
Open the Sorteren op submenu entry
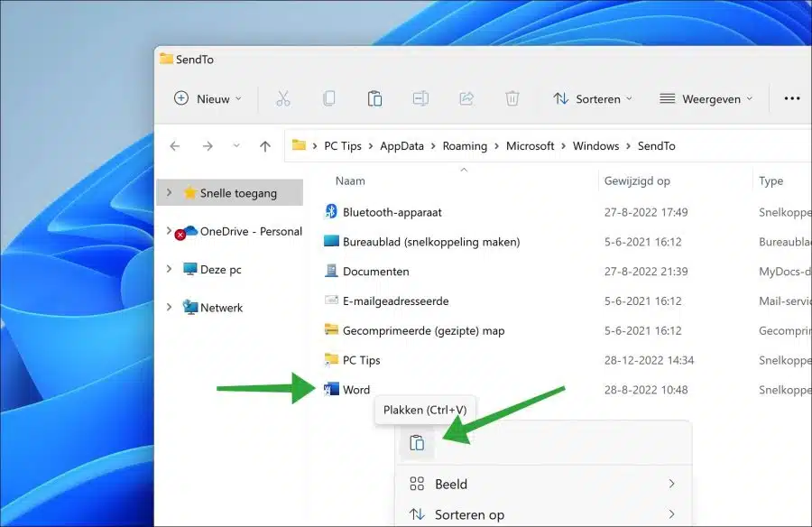(543, 514)
